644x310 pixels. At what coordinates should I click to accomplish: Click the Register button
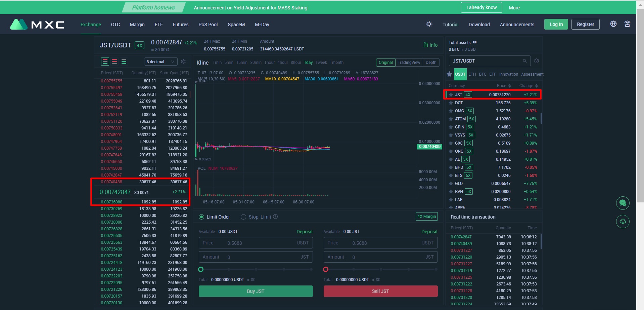[x=585, y=24]
